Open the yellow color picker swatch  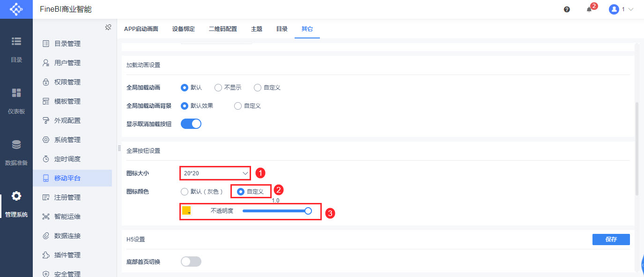(x=186, y=211)
